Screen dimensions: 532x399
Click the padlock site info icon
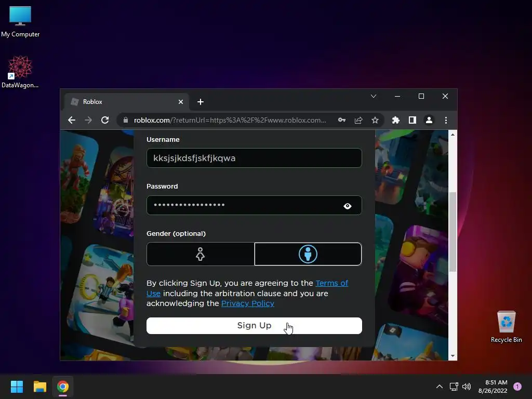tap(126, 120)
